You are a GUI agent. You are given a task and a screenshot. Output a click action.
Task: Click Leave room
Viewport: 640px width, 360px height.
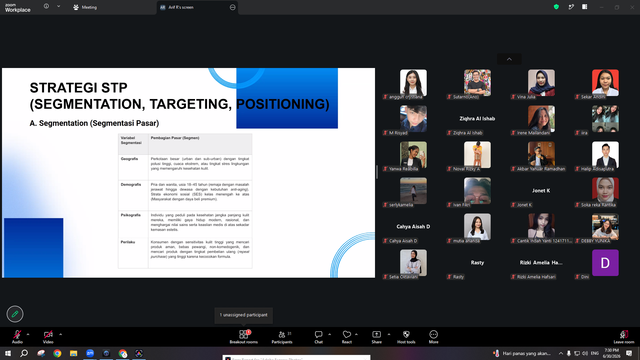pyautogui.click(x=624, y=337)
